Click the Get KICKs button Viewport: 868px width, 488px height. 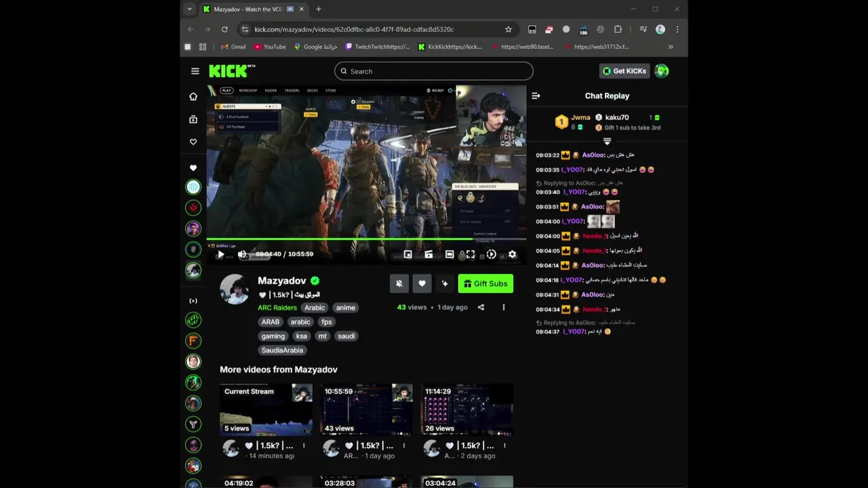pos(625,71)
